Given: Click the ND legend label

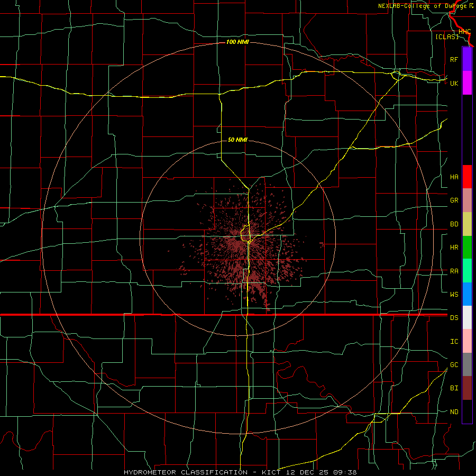Looking at the screenshot, I should click(x=454, y=412).
